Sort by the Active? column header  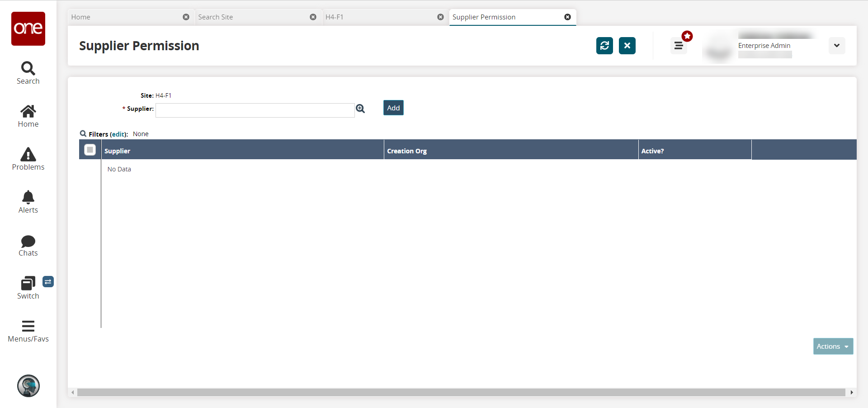tap(695, 151)
